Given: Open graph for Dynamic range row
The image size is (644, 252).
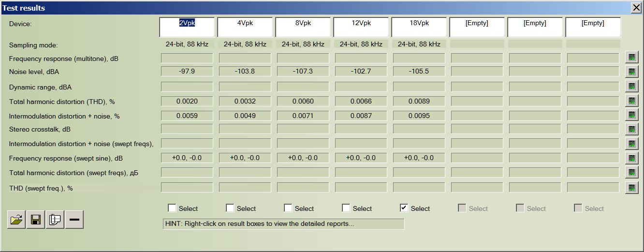Looking at the screenshot, I should click(x=631, y=86).
